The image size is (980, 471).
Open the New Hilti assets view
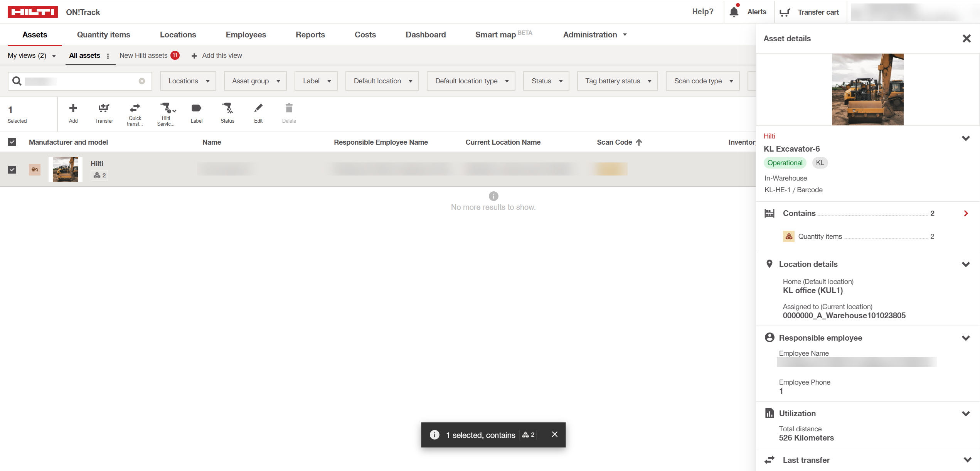(x=143, y=56)
